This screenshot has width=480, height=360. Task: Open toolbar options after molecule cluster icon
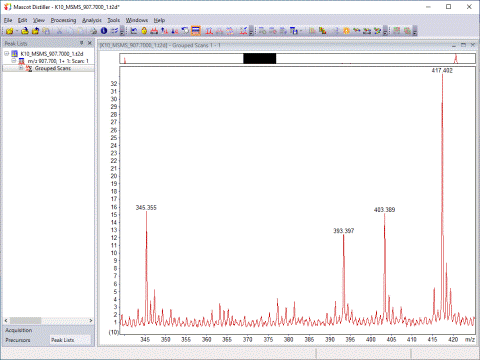(385, 31)
